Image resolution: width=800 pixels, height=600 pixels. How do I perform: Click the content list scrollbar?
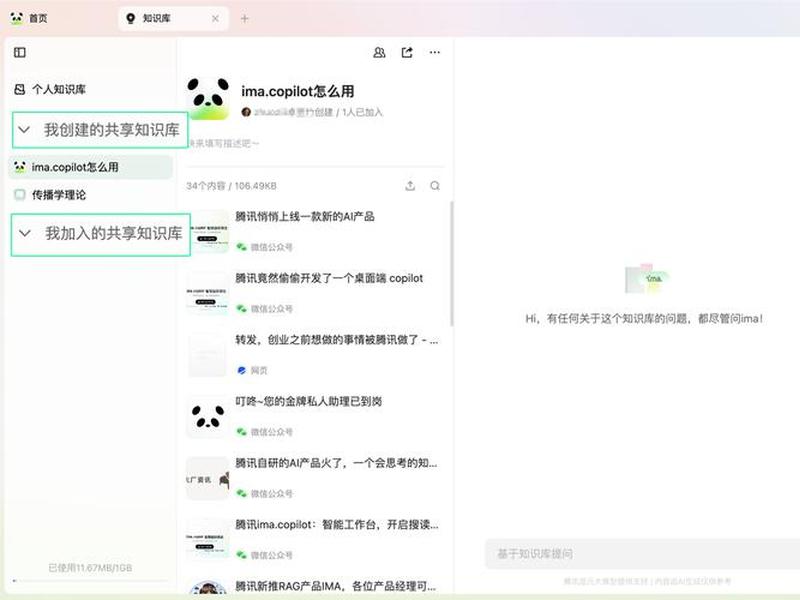pyautogui.click(x=452, y=264)
